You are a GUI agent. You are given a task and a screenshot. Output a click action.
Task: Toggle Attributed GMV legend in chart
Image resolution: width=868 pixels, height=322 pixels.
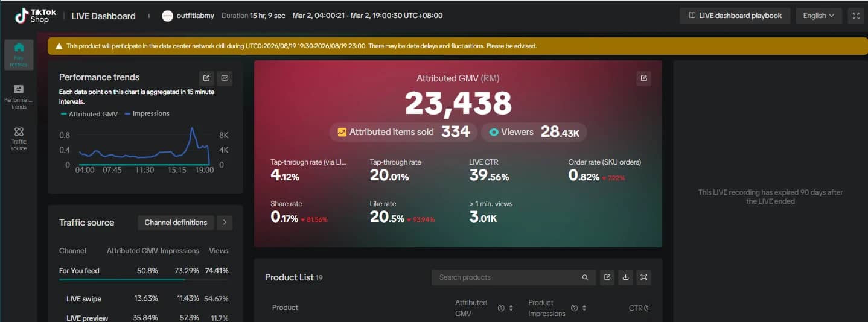point(88,114)
